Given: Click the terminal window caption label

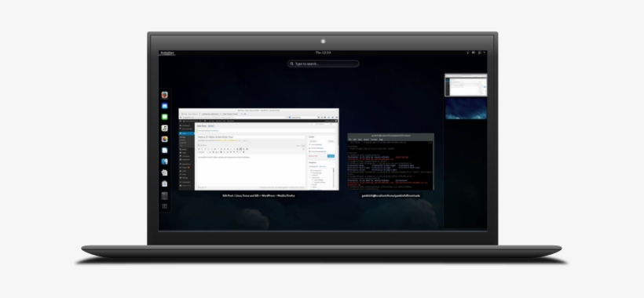Looking at the screenshot, I should coord(390,196).
